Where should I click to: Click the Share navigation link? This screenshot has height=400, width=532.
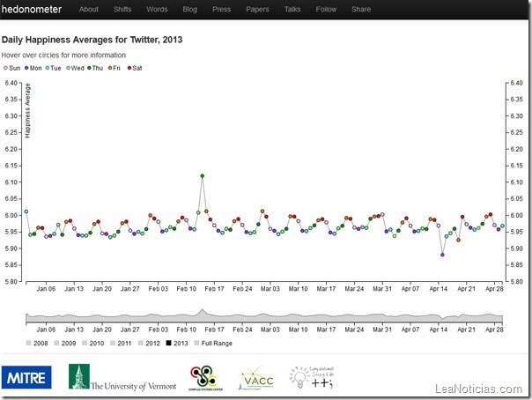tap(361, 10)
